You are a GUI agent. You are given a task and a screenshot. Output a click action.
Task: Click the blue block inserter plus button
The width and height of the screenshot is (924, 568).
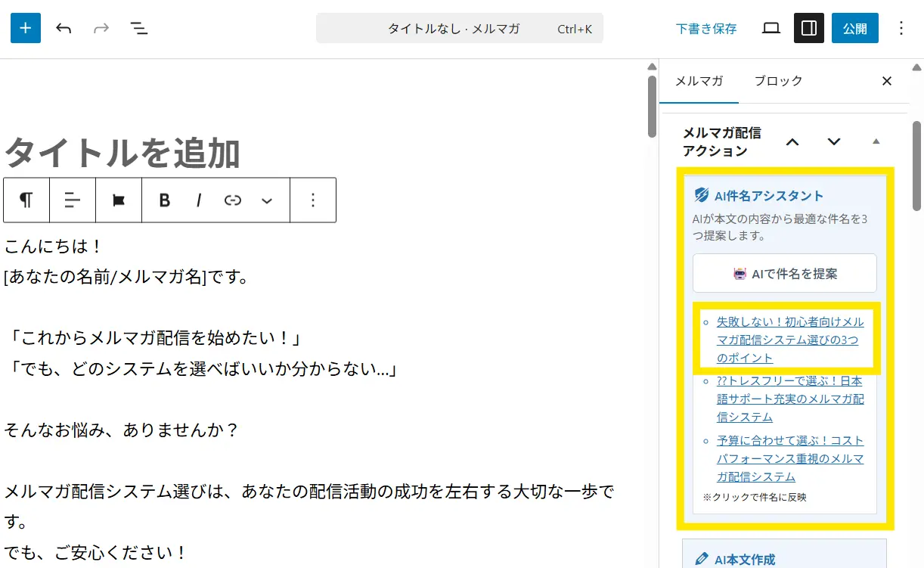tap(26, 28)
